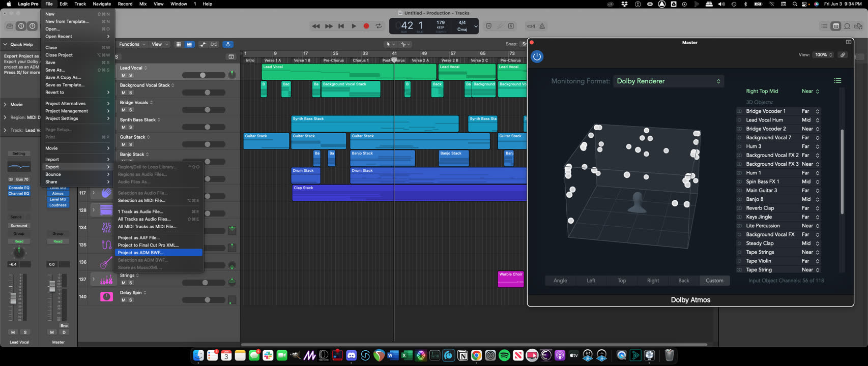Toggle the Inspector info icon
This screenshot has width=868, height=366.
(x=21, y=26)
